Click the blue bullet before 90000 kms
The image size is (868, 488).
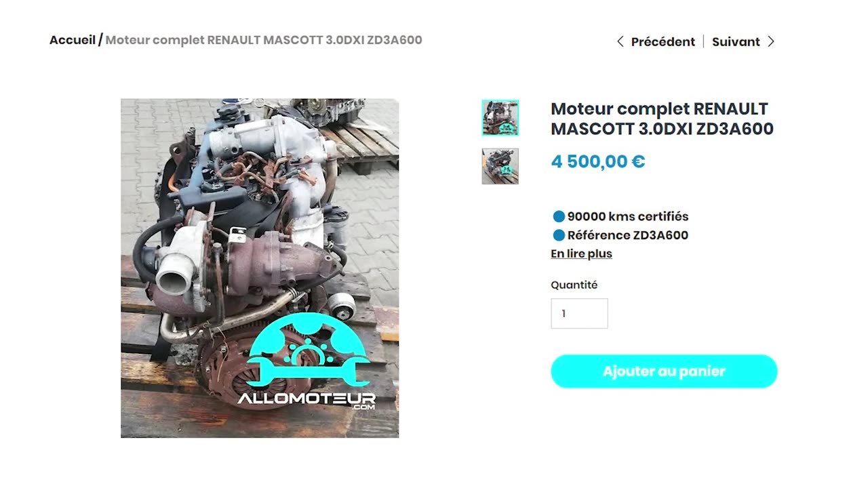(x=559, y=217)
